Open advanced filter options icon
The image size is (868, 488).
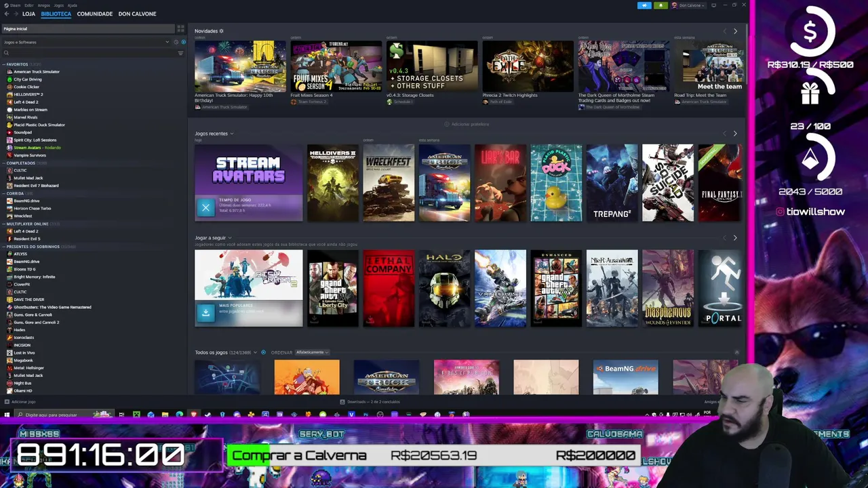click(x=180, y=53)
